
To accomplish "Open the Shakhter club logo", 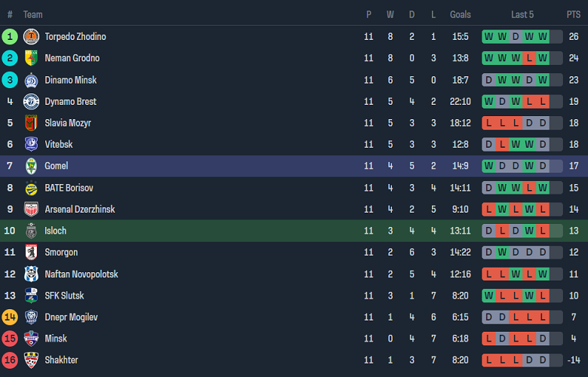I will (31, 360).
